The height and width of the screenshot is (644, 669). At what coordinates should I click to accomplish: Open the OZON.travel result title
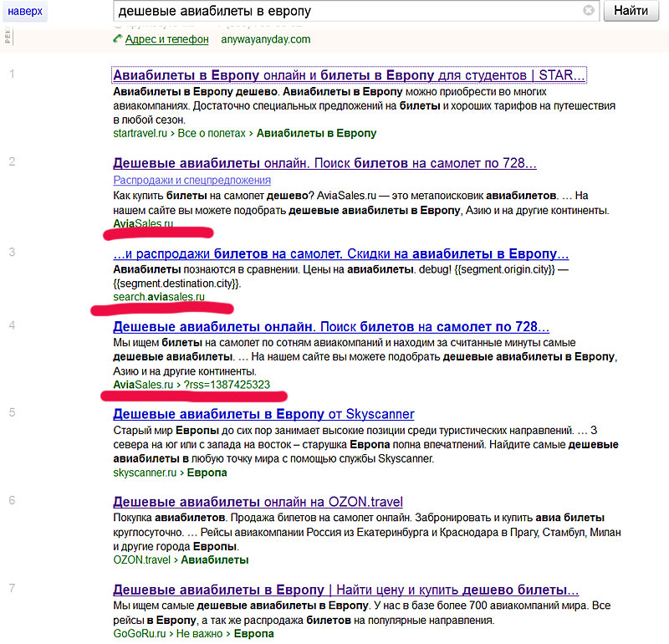tap(258, 502)
